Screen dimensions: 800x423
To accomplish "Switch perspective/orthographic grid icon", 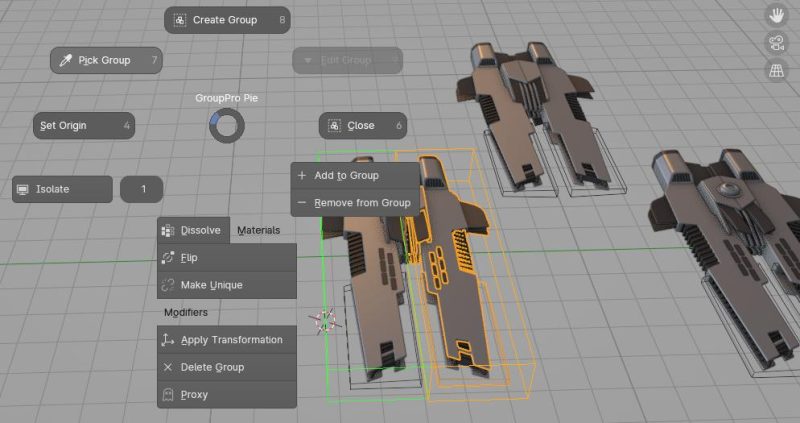I will point(774,70).
